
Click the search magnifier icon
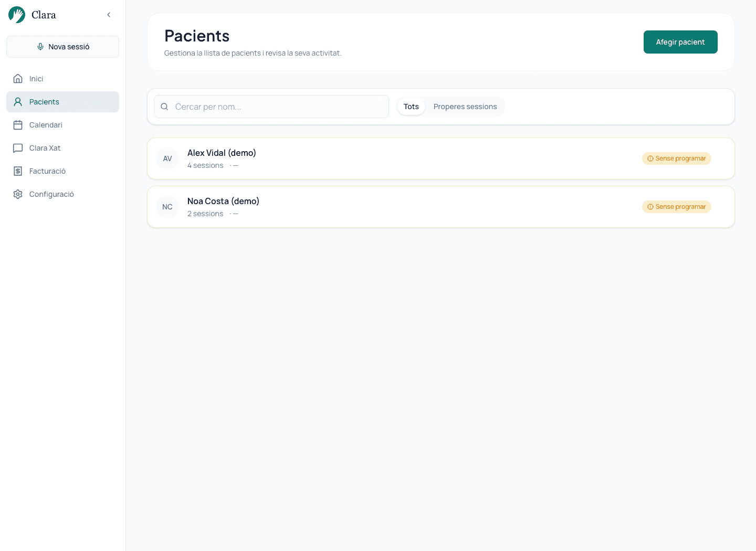pyautogui.click(x=164, y=107)
